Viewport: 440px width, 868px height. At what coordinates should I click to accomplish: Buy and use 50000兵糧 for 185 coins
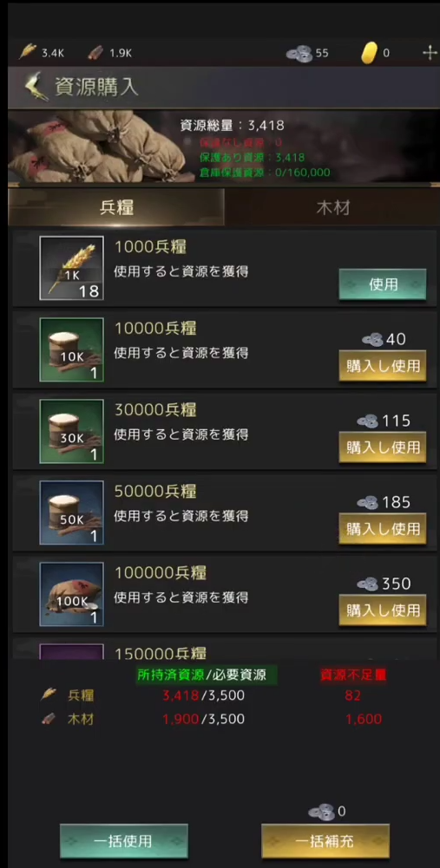[383, 529]
